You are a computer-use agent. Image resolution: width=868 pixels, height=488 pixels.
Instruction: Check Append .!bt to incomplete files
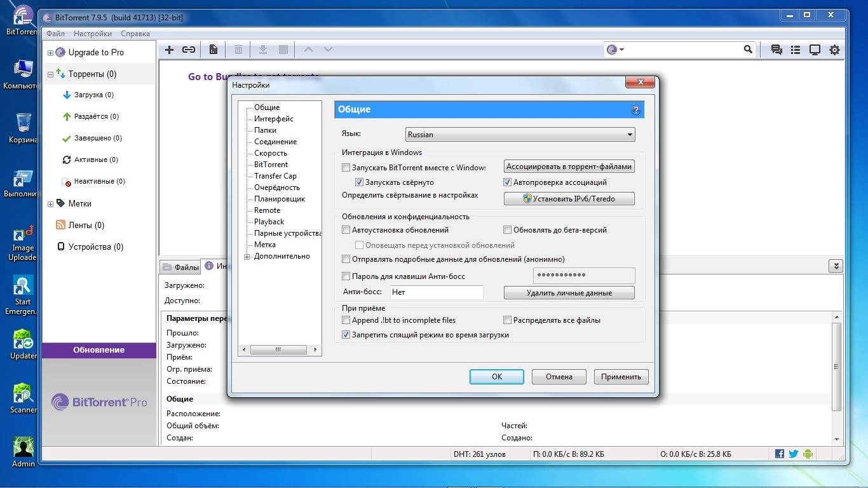click(346, 320)
